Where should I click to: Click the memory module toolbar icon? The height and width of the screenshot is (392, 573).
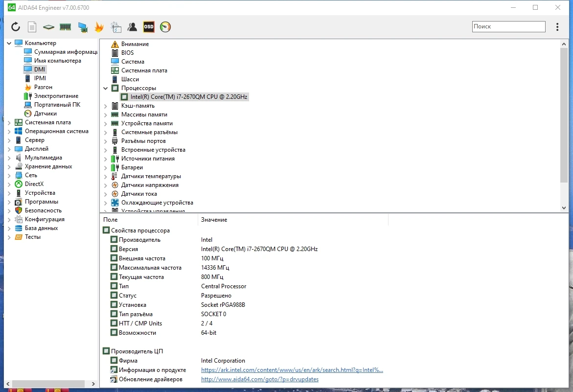65,26
